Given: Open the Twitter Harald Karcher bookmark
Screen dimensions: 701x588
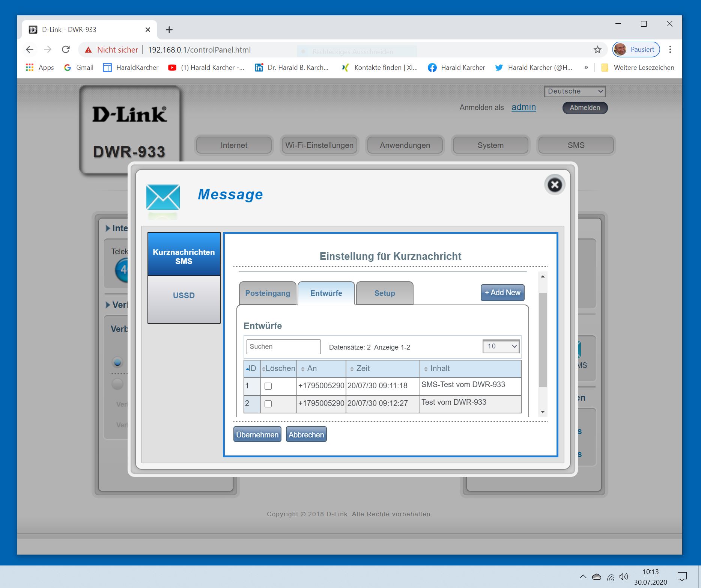Looking at the screenshot, I should pos(534,68).
